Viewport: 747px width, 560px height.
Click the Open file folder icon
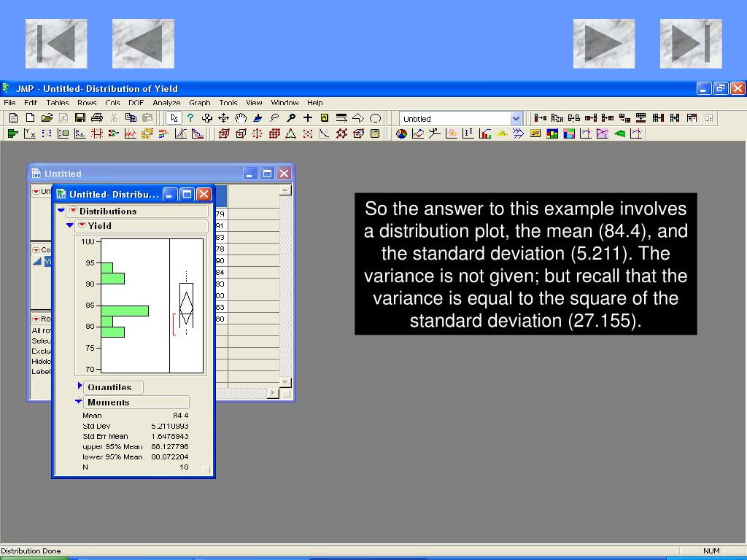pos(47,117)
